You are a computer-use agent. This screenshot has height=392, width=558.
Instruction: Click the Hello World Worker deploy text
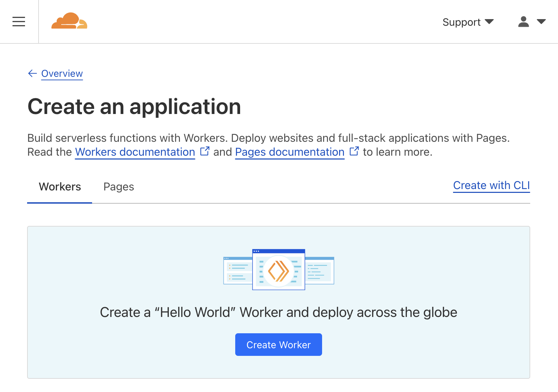pyautogui.click(x=279, y=312)
